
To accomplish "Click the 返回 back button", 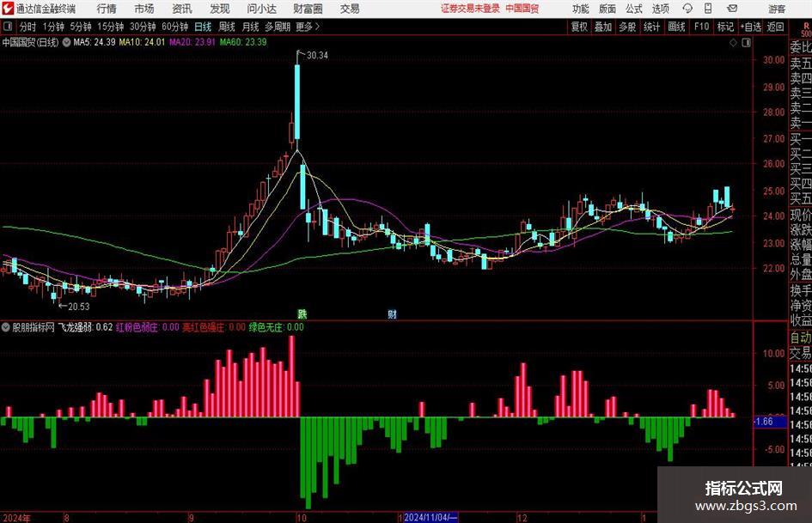I will [x=775, y=27].
